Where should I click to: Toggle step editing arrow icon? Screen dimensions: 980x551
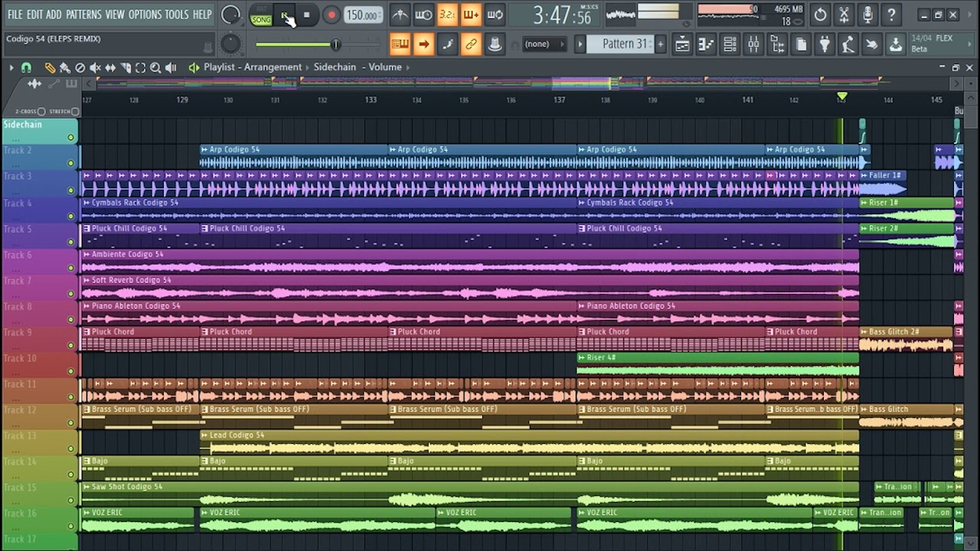click(423, 44)
